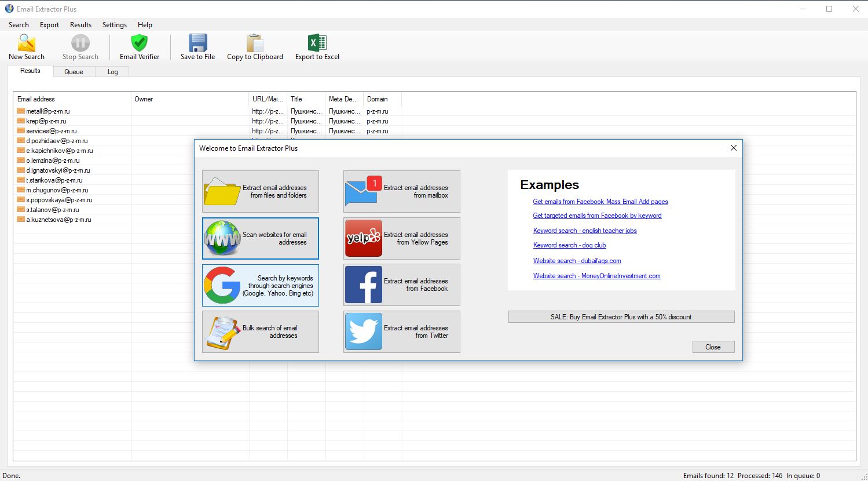Click envelope icon beside d.pozhidaev@p-z-m.ru
This screenshot has height=481, width=868.
21,140
